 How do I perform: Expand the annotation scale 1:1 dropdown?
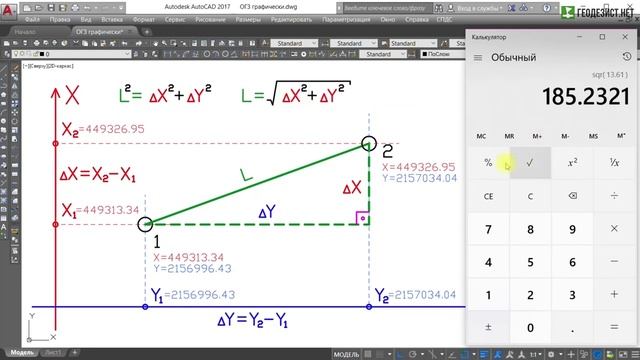pyautogui.click(x=536, y=354)
